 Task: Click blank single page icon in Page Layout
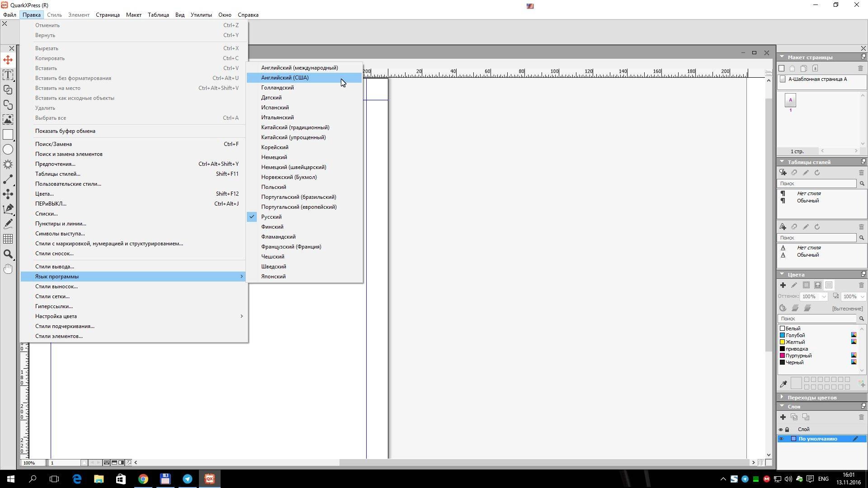tap(782, 68)
